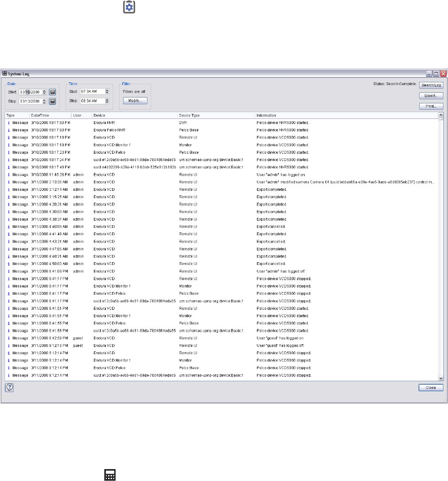Click the Print... button

click(x=431, y=106)
